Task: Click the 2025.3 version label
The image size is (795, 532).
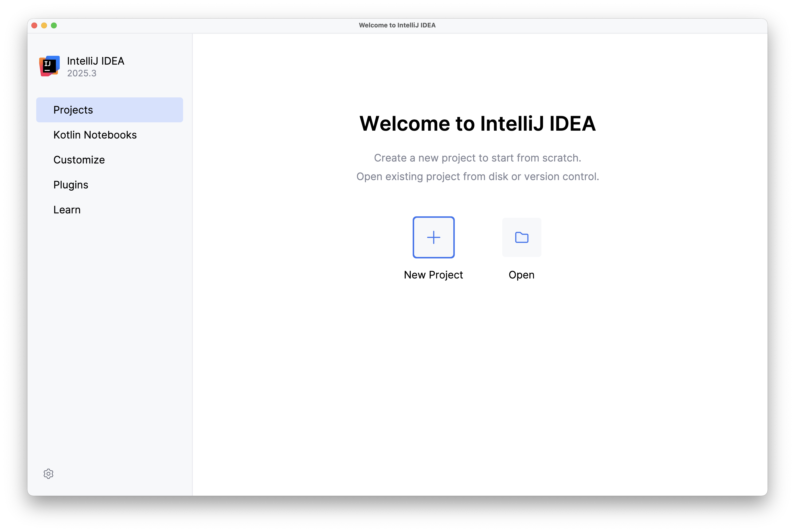Action: point(82,73)
